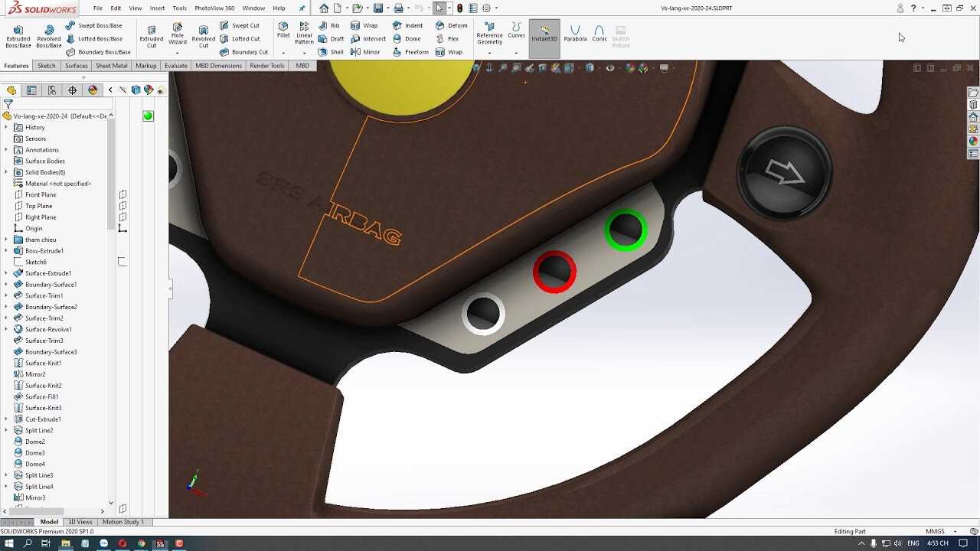This screenshot has height=551, width=980.
Task: Switch to the Surfaces tab
Action: pos(76,66)
